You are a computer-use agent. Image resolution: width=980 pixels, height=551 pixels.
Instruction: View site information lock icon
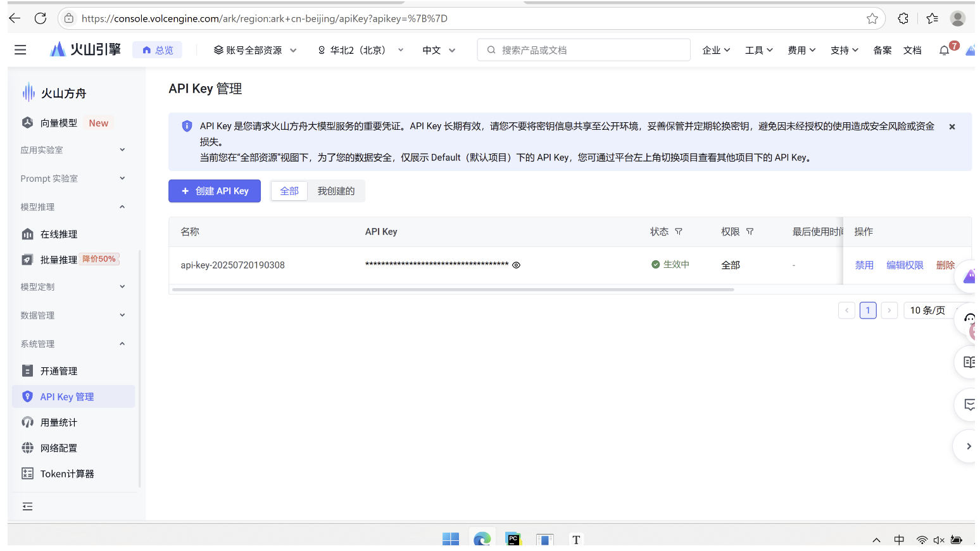69,18
